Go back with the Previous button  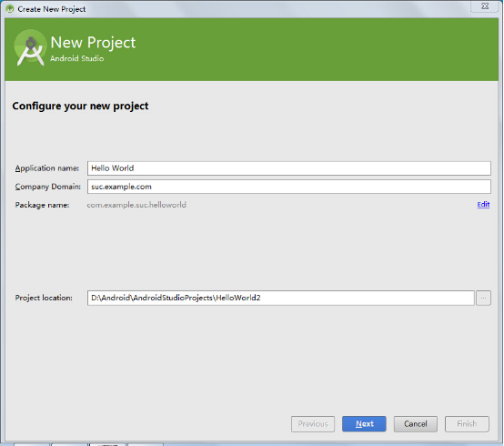[x=313, y=424]
